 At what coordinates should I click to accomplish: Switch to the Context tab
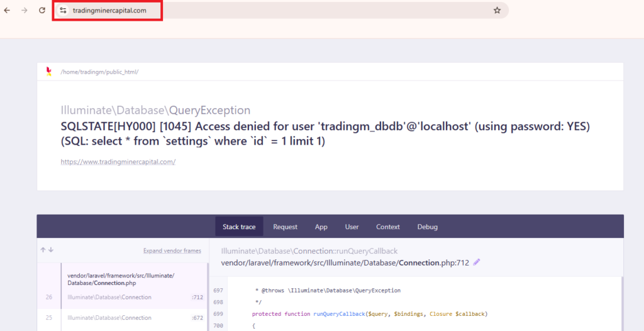[388, 227]
